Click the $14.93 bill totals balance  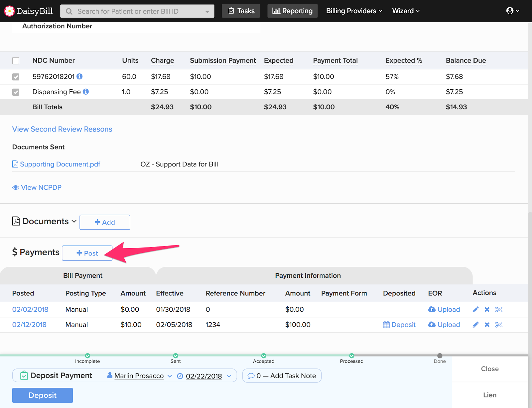[x=457, y=107]
